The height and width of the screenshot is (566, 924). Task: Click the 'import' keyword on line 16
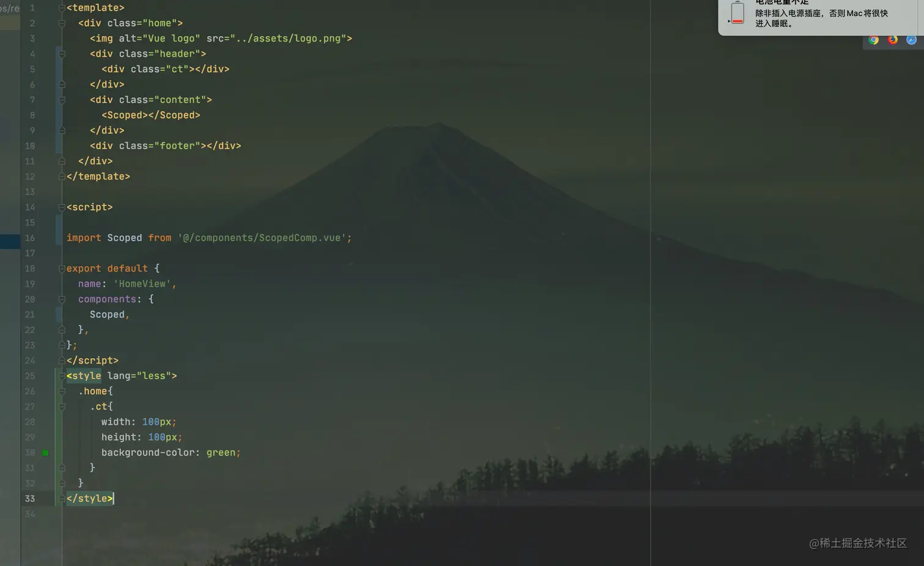[84, 238]
